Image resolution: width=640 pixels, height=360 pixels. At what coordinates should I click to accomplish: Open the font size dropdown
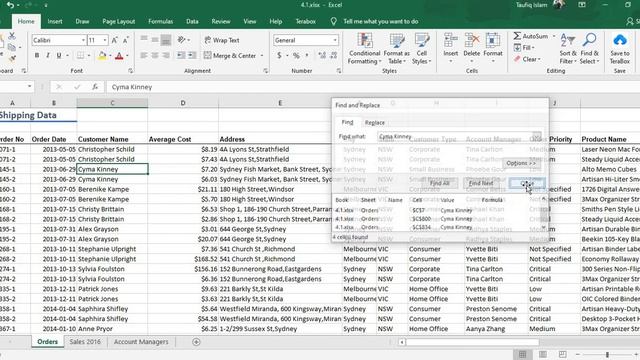pos(105,40)
